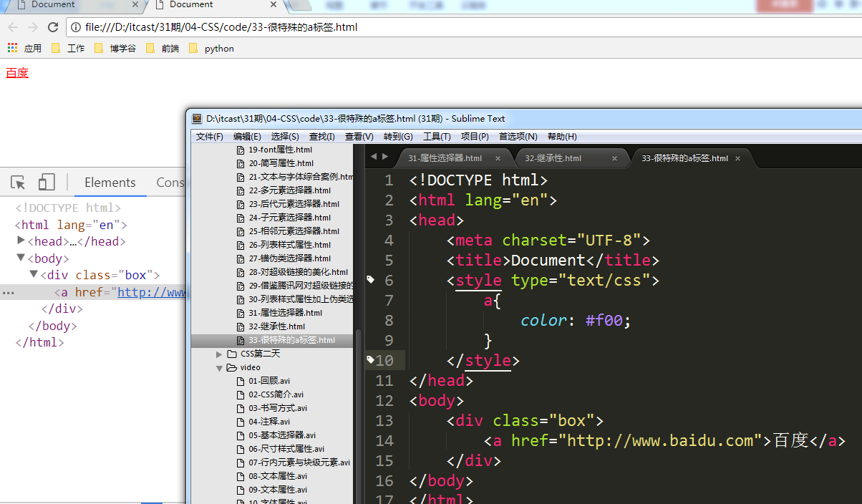Switch to the first Chrome Document tab
The height and width of the screenshot is (504, 862).
74,5
